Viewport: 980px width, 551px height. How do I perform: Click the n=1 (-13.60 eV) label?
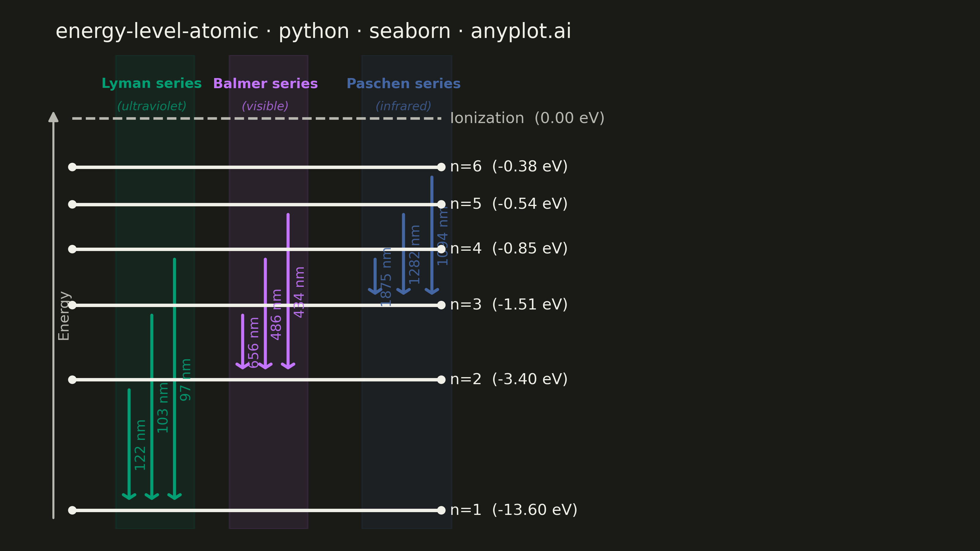[514, 510]
